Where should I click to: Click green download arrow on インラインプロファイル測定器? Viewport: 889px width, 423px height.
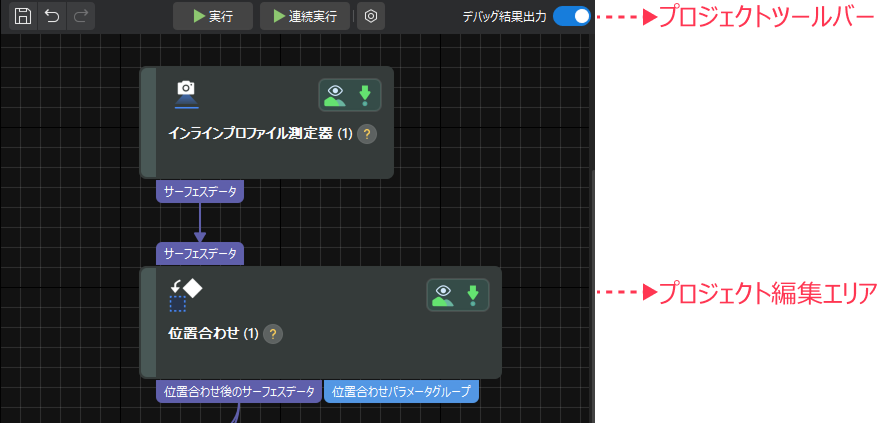[x=365, y=95]
